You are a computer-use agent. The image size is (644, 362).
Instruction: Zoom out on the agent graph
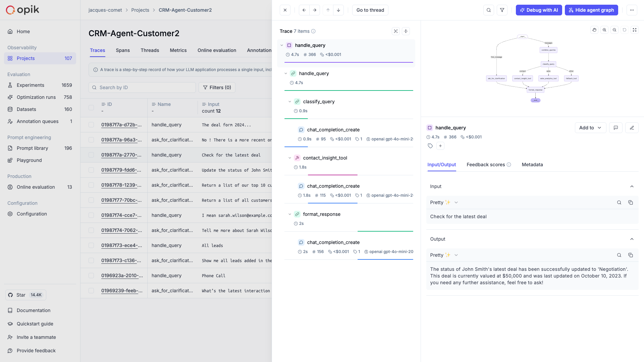614,30
